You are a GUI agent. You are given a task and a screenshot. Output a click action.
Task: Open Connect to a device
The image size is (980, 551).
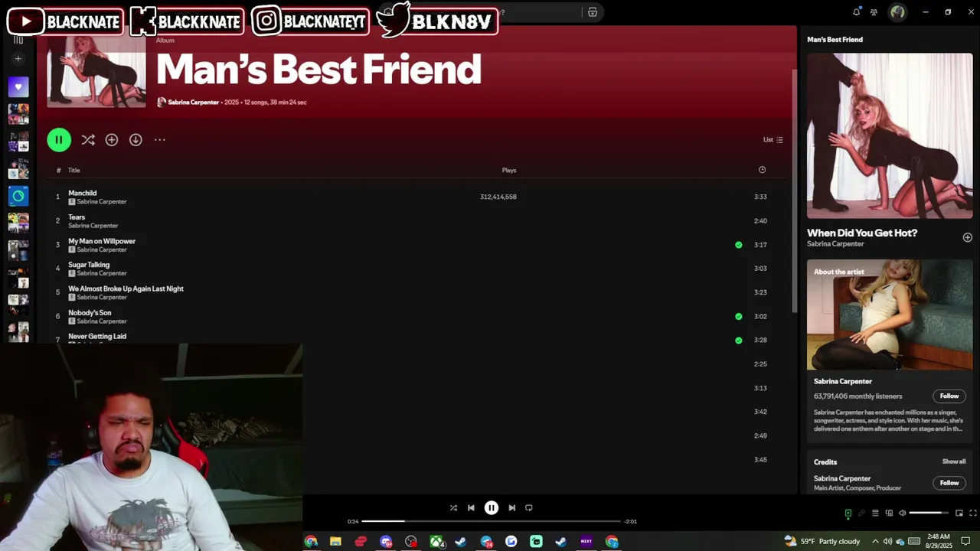pyautogui.click(x=889, y=514)
